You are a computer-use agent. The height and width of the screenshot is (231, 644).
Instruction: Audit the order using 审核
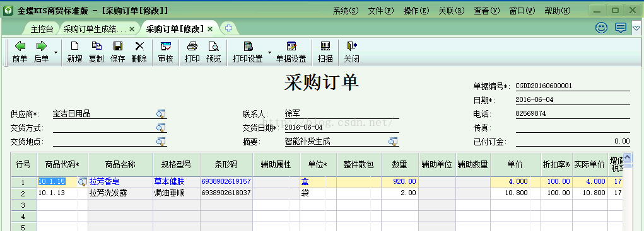click(x=165, y=52)
